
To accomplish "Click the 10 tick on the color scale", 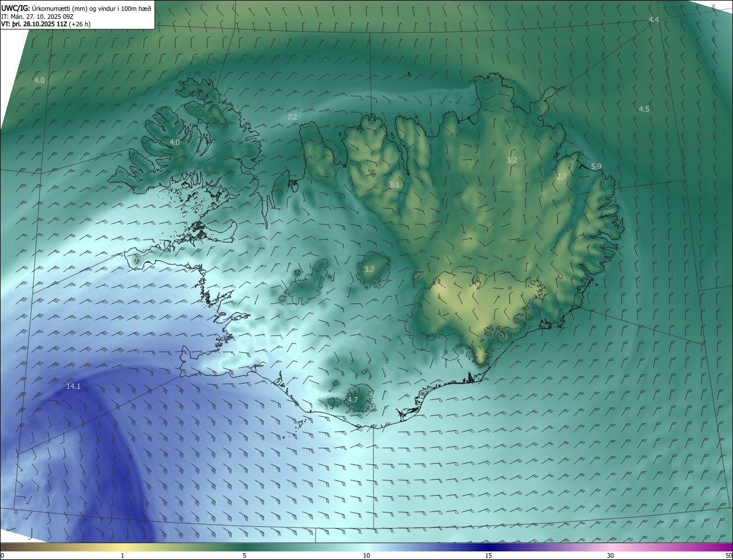I will click(x=366, y=555).
